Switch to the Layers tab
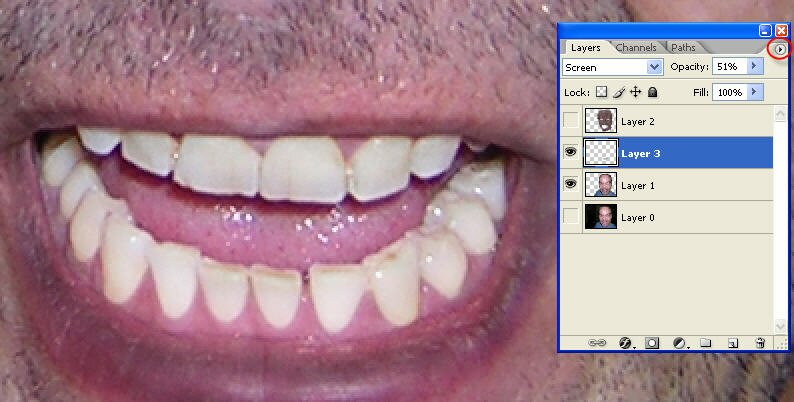Image resolution: width=794 pixels, height=402 pixels. [x=585, y=48]
